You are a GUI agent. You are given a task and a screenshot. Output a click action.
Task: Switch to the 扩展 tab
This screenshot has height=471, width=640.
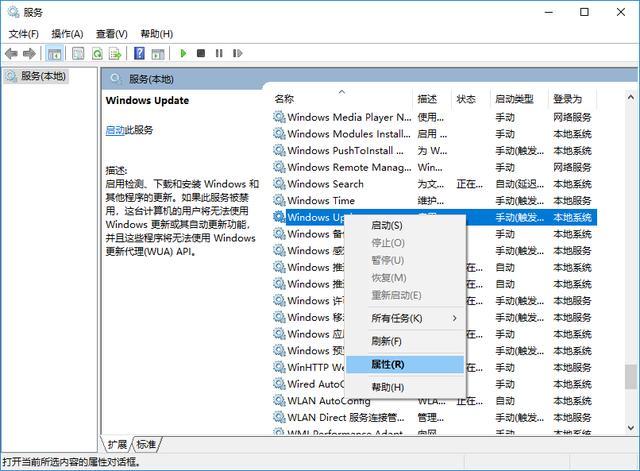pyautogui.click(x=117, y=444)
